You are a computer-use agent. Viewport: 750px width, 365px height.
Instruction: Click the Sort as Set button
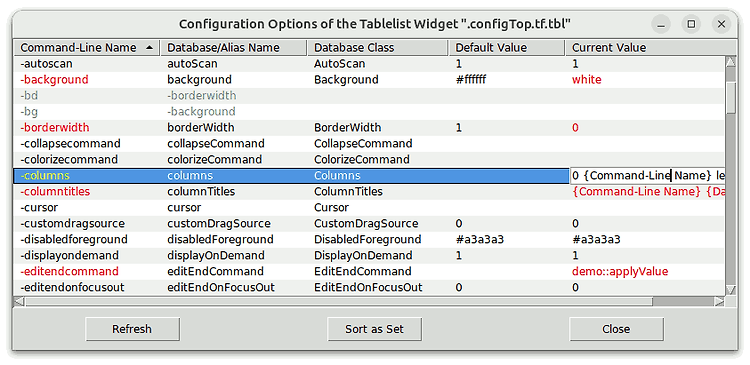(x=375, y=329)
